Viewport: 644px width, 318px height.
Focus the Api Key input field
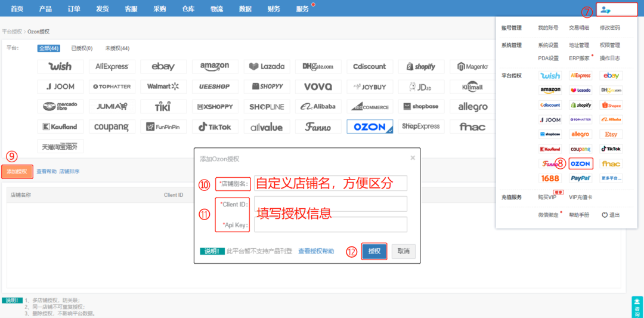click(x=330, y=224)
